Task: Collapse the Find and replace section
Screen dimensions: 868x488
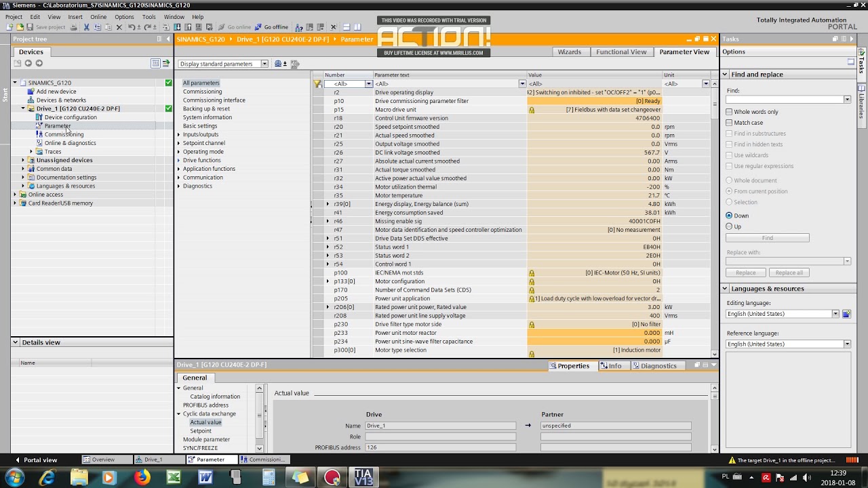Action: (x=725, y=75)
